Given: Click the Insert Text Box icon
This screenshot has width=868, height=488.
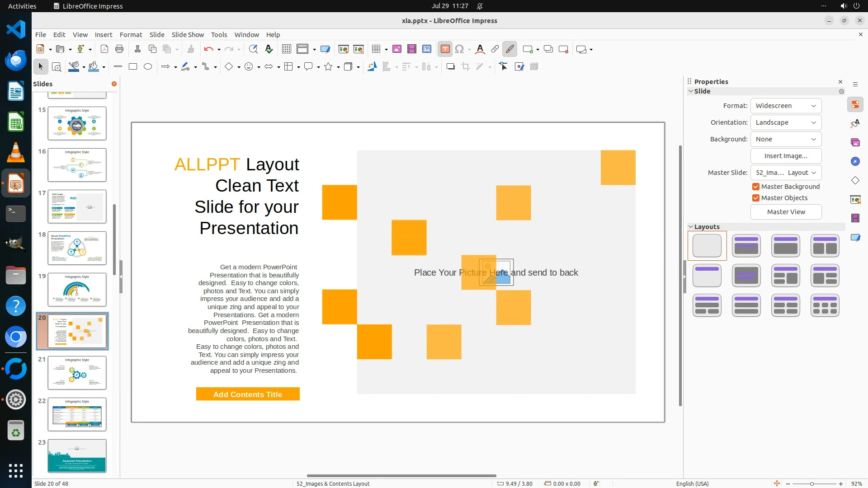Looking at the screenshot, I should (445, 49).
